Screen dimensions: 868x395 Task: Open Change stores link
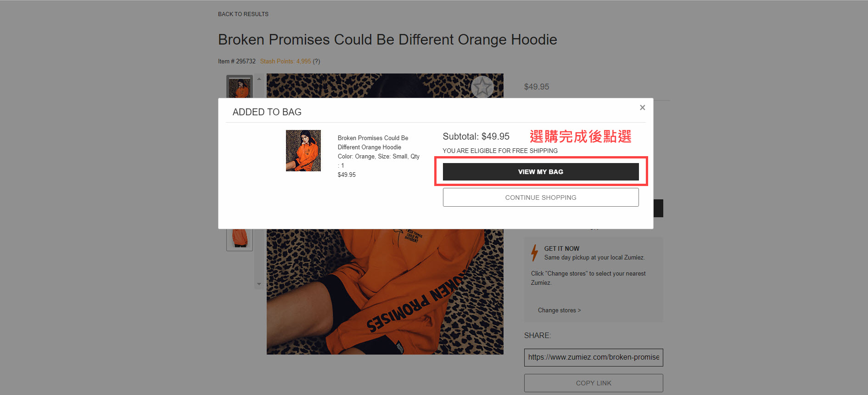560,310
